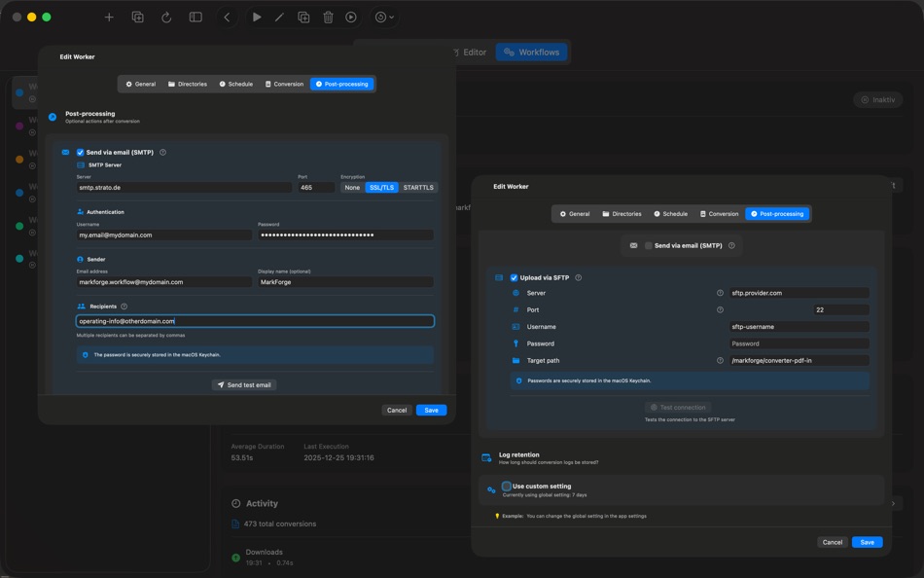Click the Send test email button
The height and width of the screenshot is (578, 924).
pyautogui.click(x=244, y=384)
